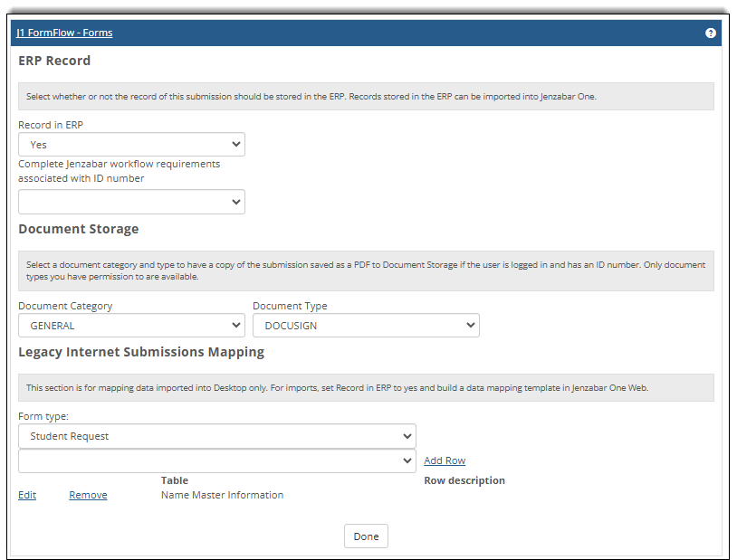Screen dimensions: 737x560
Task: Open the empty dropdown beside Add Row
Action: (x=217, y=461)
